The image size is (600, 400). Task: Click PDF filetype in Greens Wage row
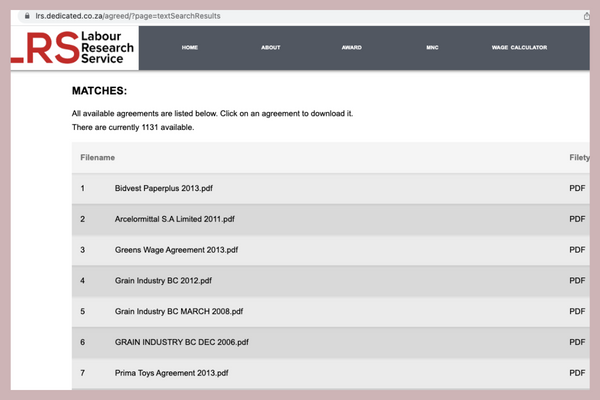tap(577, 250)
